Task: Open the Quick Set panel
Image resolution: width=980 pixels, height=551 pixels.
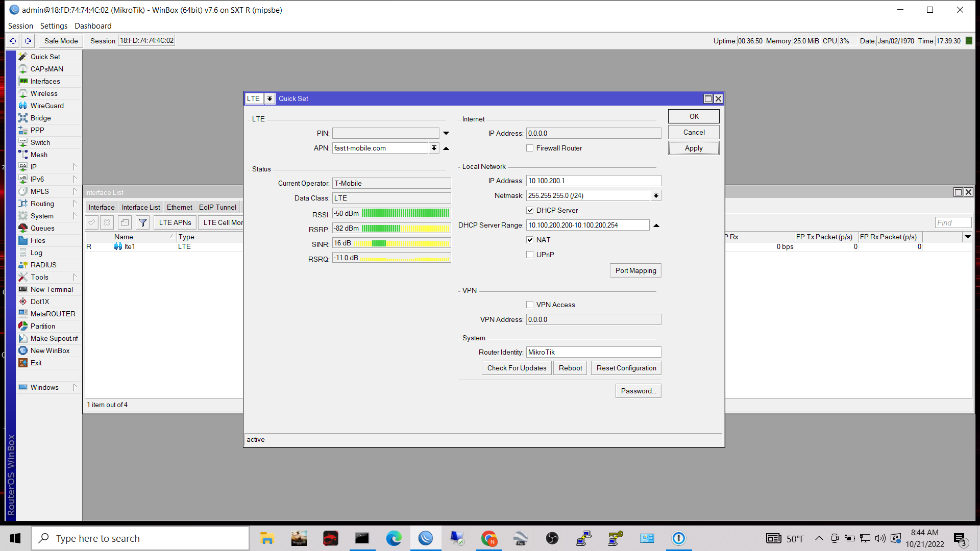Action: point(45,57)
